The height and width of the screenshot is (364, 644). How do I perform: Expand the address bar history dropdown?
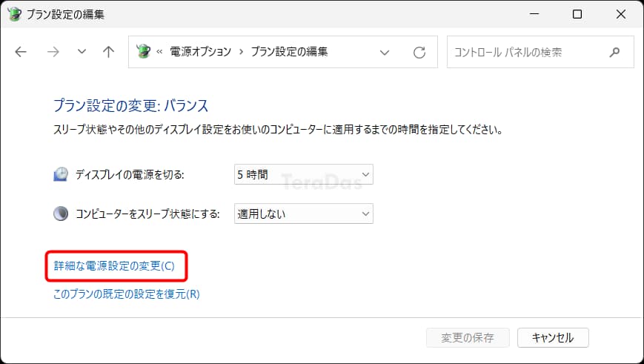[x=385, y=53]
